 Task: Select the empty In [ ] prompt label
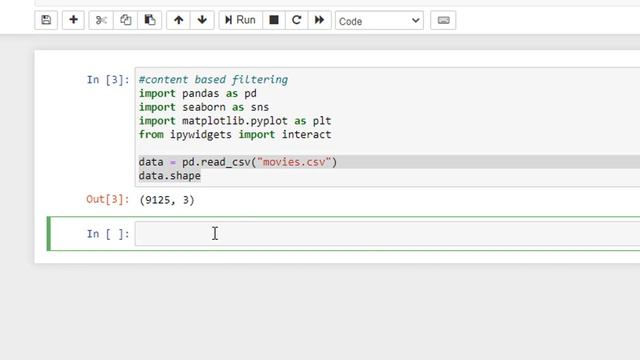(x=108, y=234)
